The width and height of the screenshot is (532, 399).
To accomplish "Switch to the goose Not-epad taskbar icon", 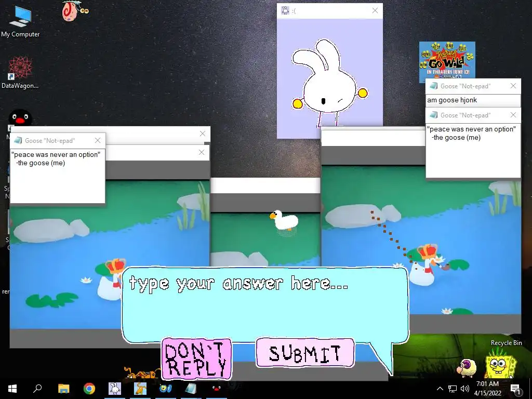I will pos(191,389).
